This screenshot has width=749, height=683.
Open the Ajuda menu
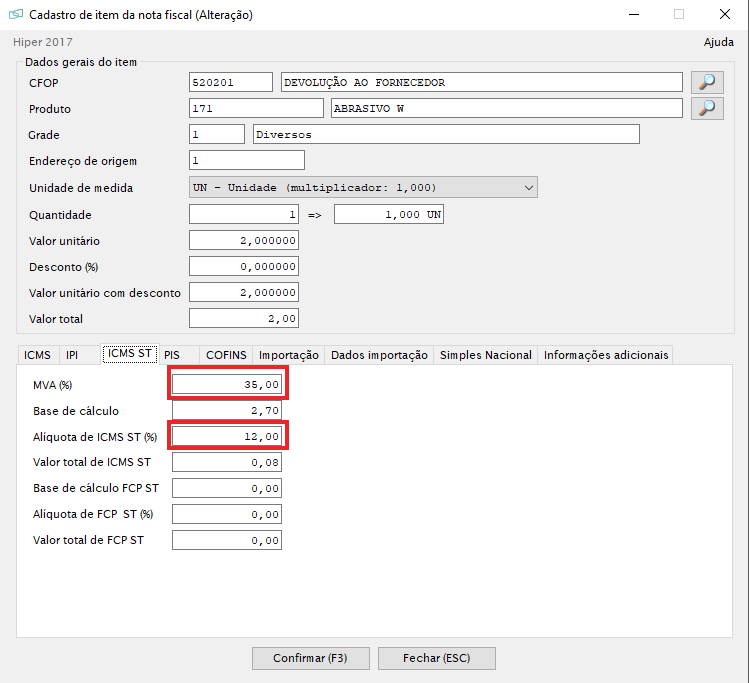[719, 42]
